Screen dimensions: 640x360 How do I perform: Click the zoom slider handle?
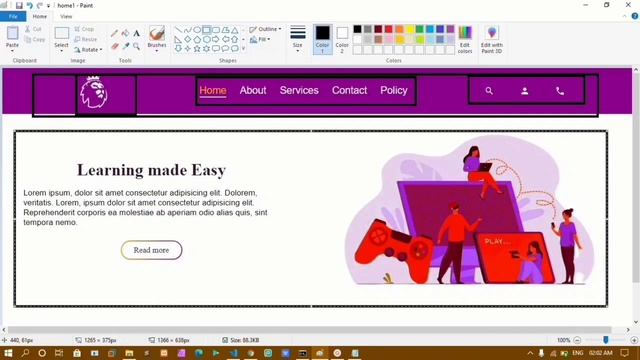point(606,340)
